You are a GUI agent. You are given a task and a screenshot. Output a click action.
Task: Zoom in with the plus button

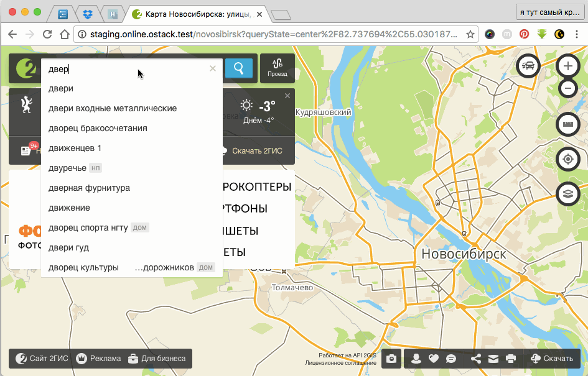click(567, 66)
